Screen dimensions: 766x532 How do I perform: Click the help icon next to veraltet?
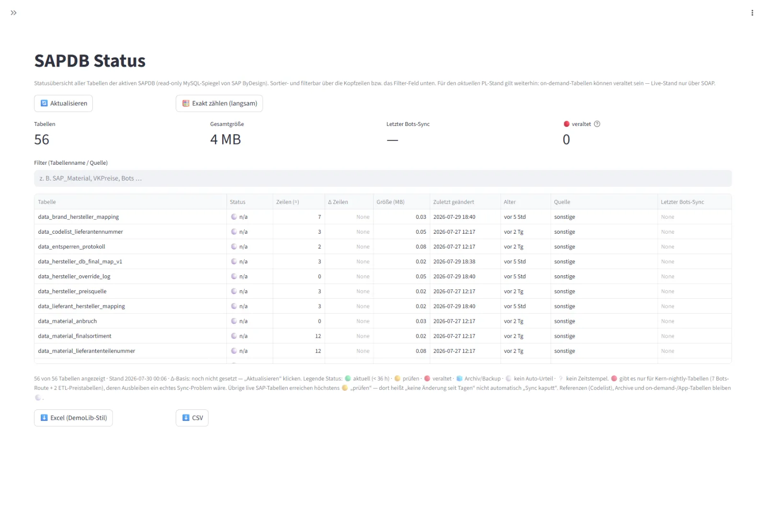point(597,124)
